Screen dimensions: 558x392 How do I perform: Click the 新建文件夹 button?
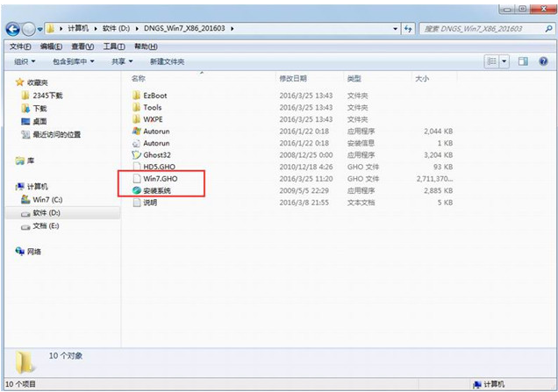[x=167, y=62]
